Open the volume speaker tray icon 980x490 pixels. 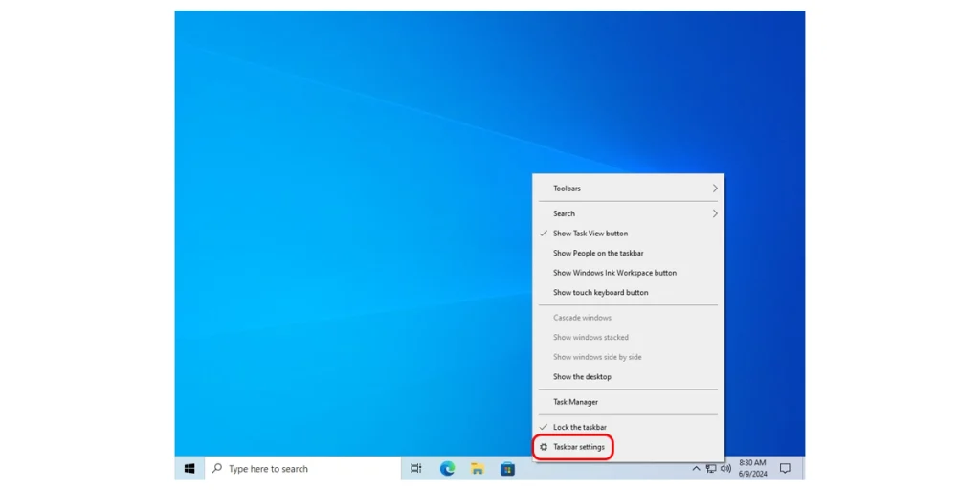pos(725,468)
